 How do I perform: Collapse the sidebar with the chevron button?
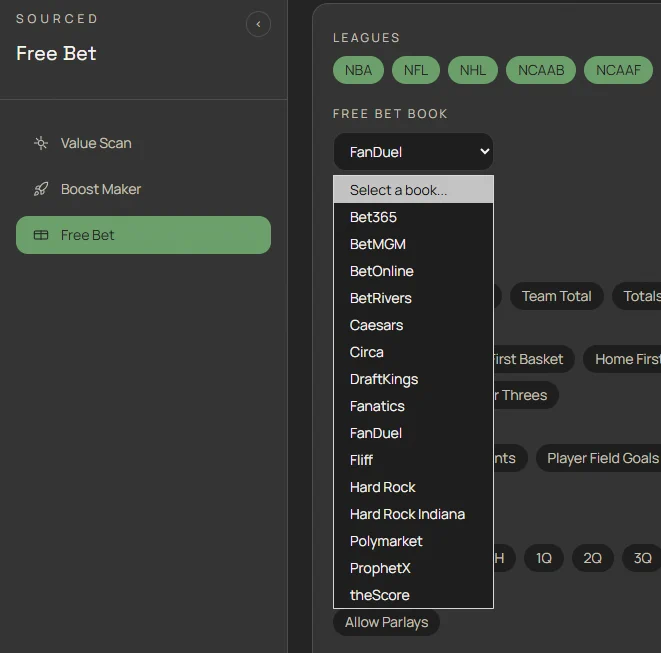coord(258,24)
